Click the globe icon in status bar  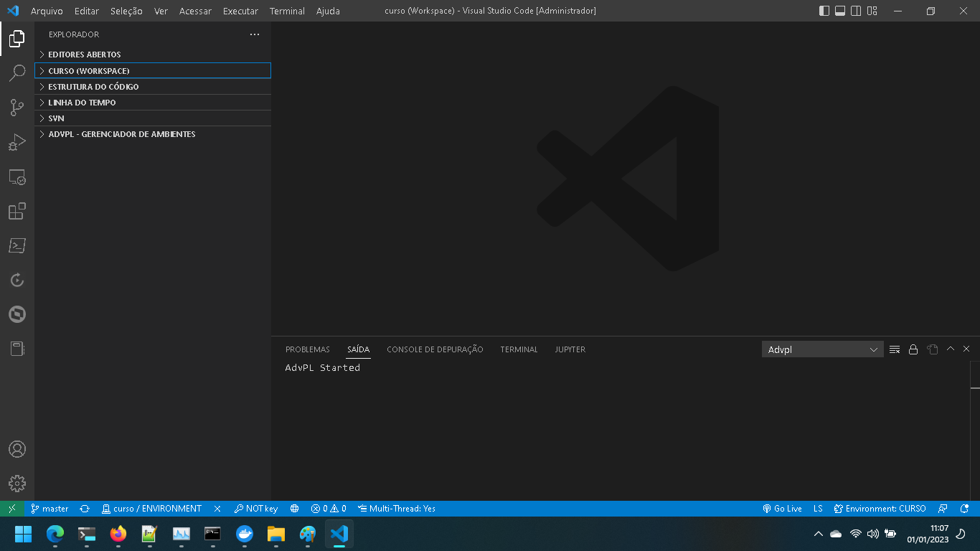294,509
